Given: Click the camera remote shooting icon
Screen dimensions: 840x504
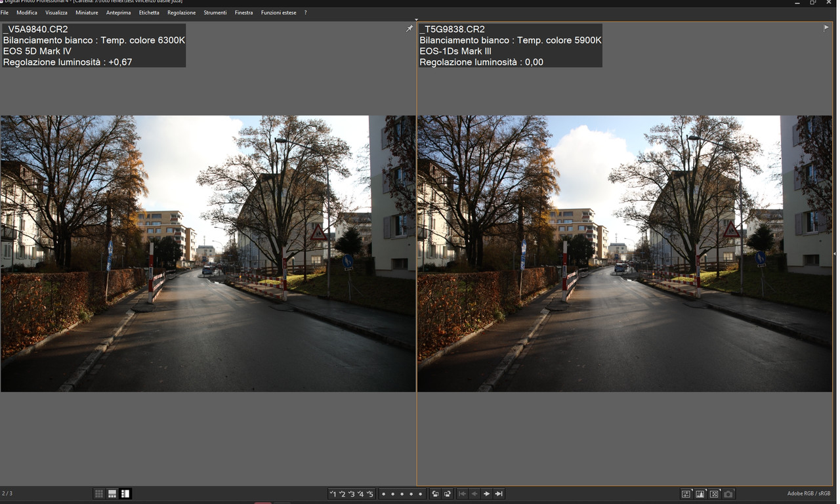Looking at the screenshot, I should 728,493.
